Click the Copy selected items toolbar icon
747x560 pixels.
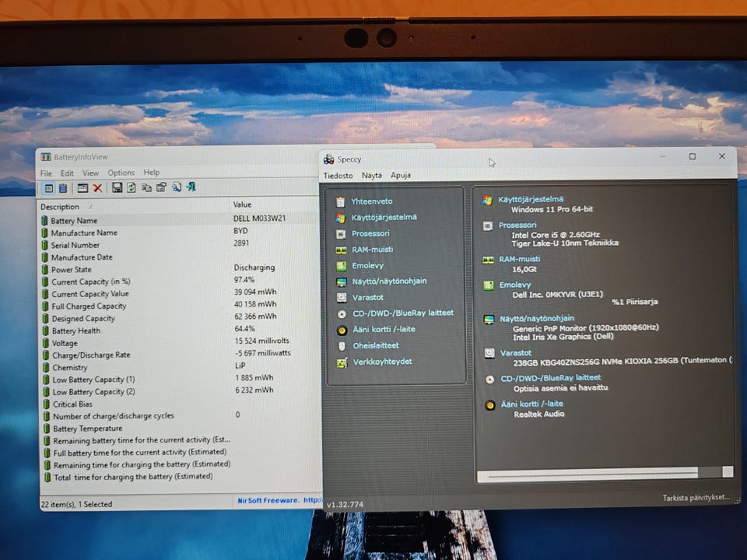tap(146, 187)
